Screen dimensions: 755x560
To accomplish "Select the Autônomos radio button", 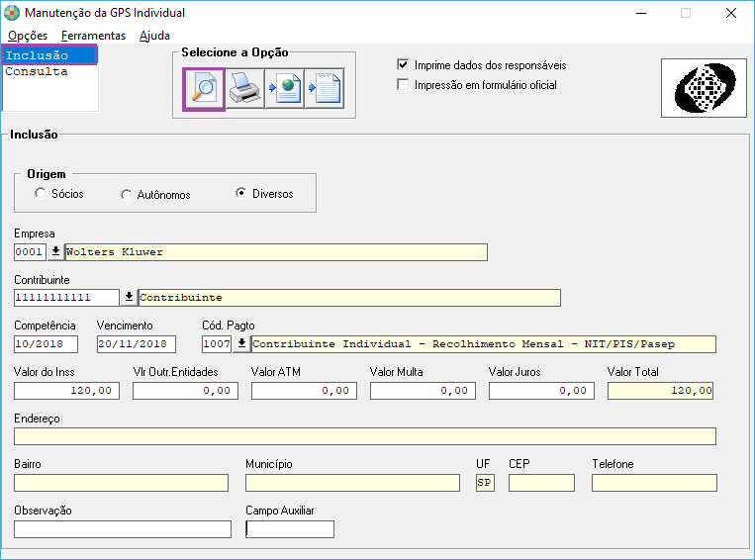I will [x=126, y=195].
